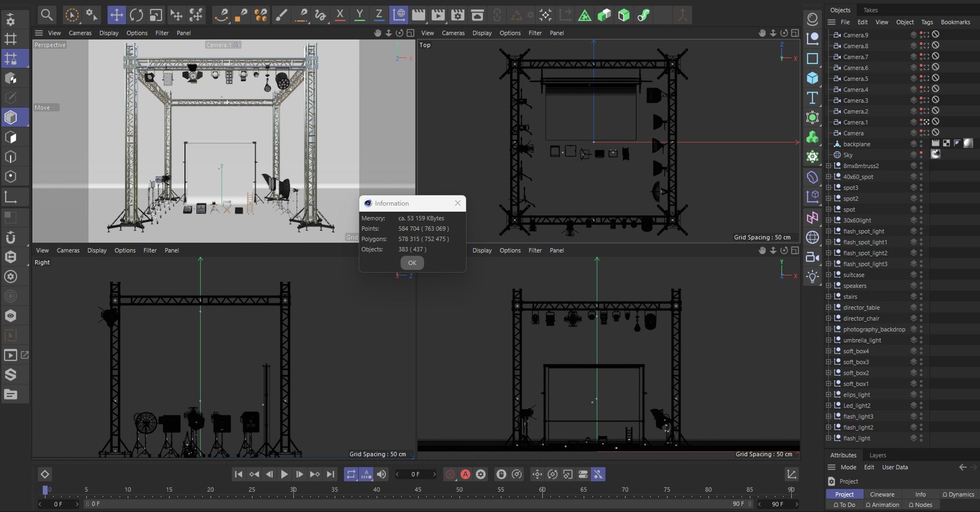Open Tags menu in Objects manager
Screen dimensions: 980x512
[927, 22]
